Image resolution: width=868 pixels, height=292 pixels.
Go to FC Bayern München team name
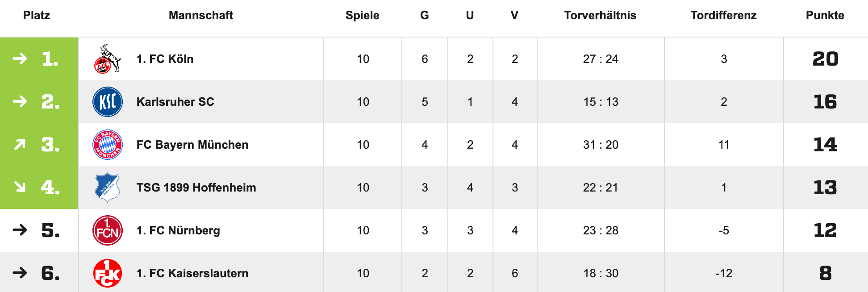click(192, 145)
